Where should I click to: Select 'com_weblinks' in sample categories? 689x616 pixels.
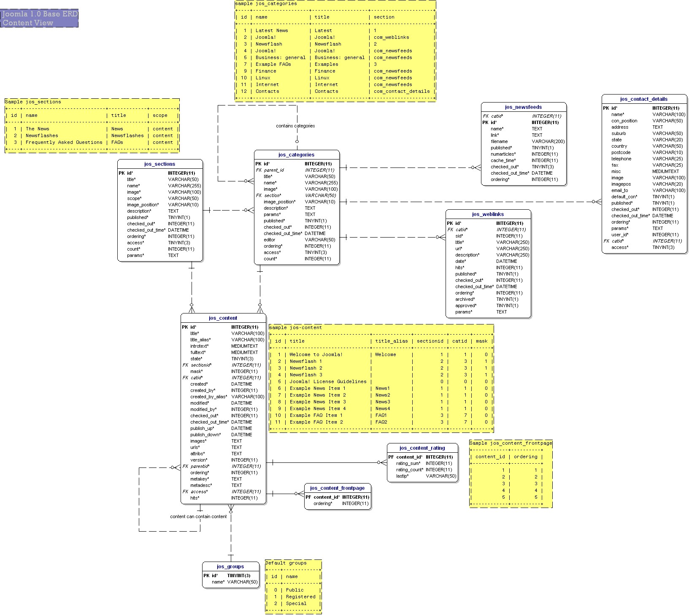[391, 37]
